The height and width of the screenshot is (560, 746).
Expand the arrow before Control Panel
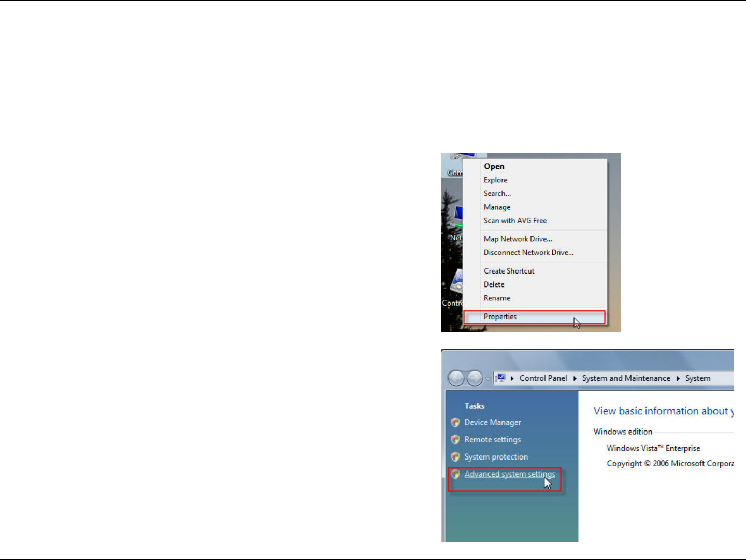click(x=512, y=378)
